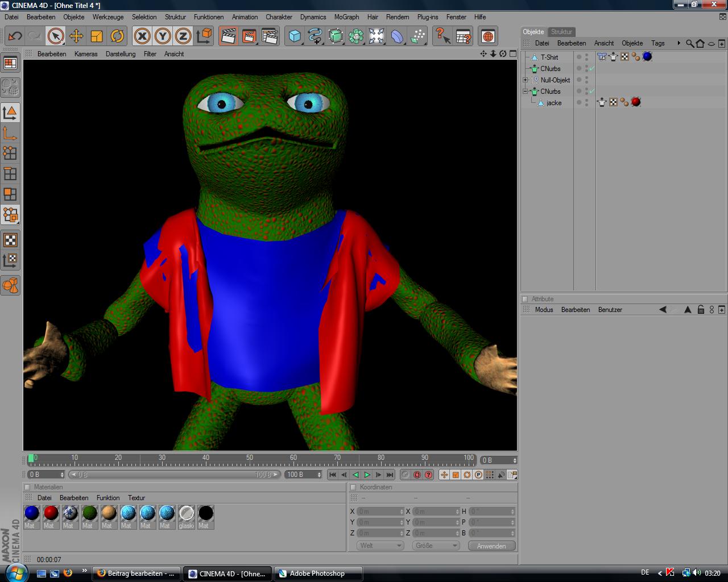The height and width of the screenshot is (582, 728).
Task: Open the Live Selection tool
Action: [x=55, y=36]
